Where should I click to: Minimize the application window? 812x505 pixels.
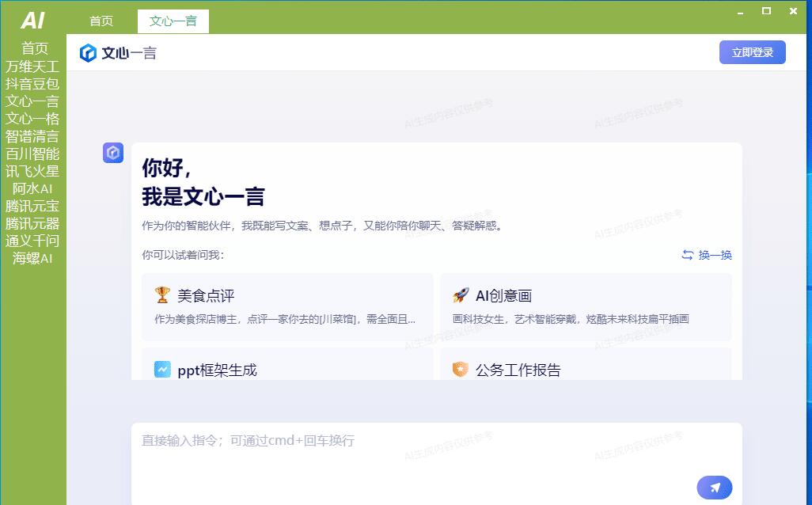coord(740,12)
